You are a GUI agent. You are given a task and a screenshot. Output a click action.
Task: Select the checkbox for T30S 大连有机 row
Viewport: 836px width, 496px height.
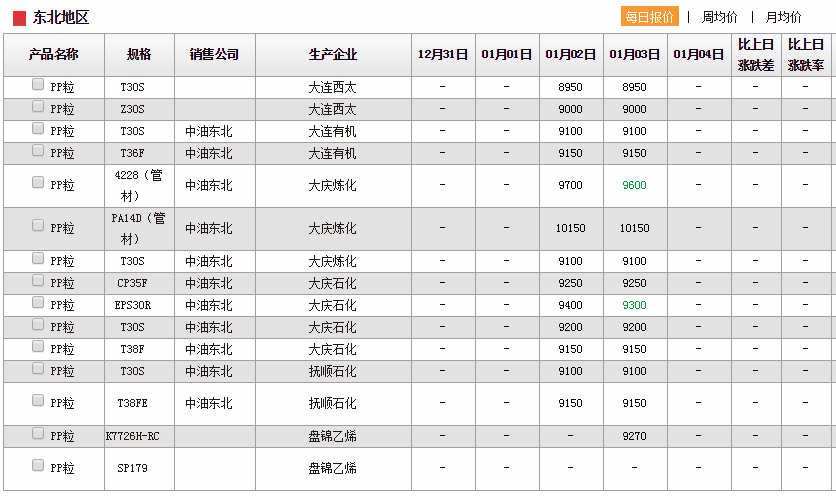[x=38, y=129]
